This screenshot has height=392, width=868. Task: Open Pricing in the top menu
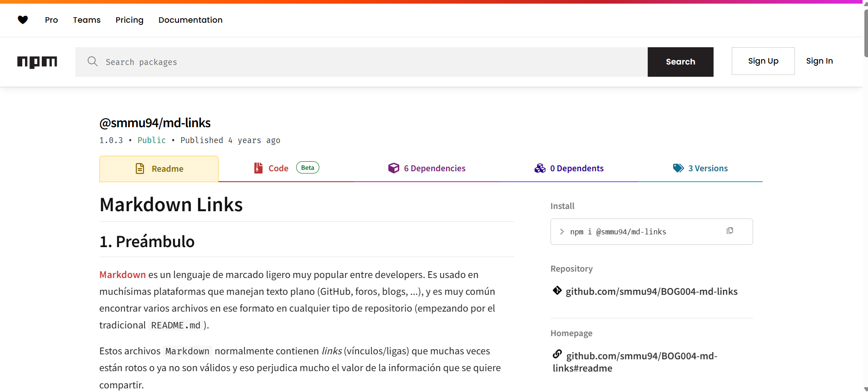(129, 20)
